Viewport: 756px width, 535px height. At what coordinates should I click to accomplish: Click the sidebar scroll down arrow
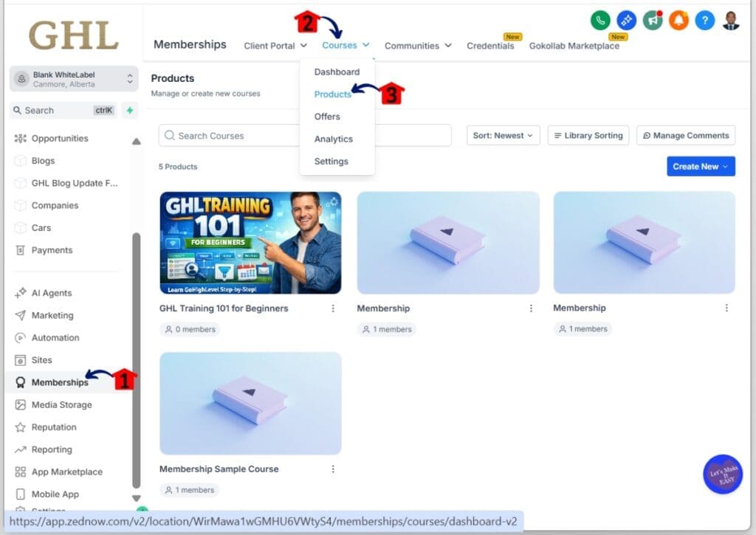[x=137, y=498]
